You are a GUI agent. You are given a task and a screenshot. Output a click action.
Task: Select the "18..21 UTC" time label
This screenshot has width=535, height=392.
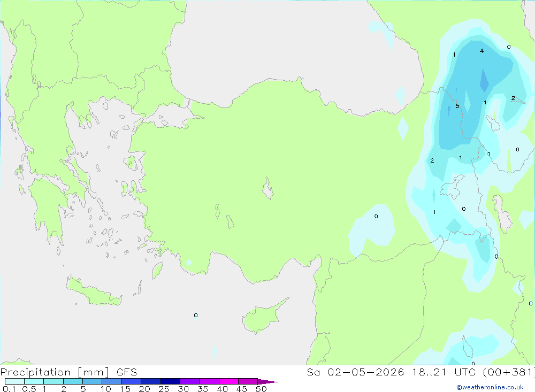click(x=443, y=372)
